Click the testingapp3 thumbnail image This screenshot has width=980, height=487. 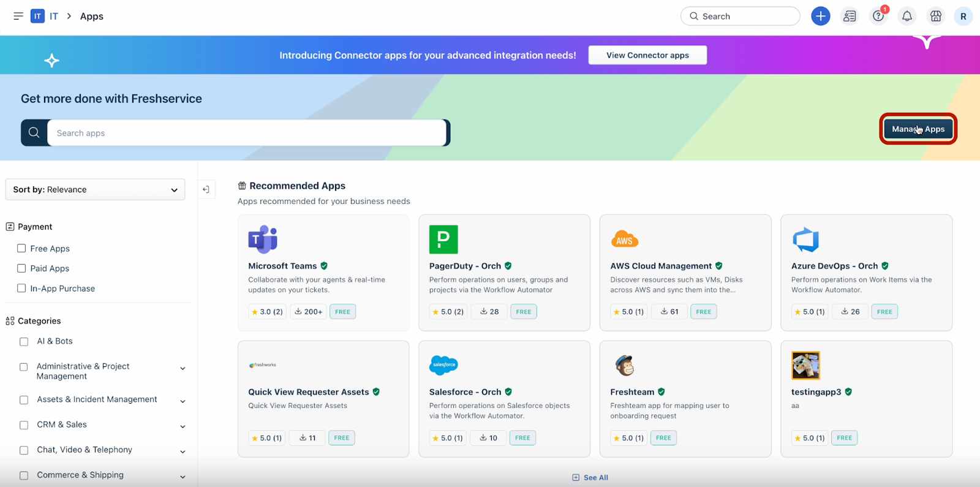(805, 365)
